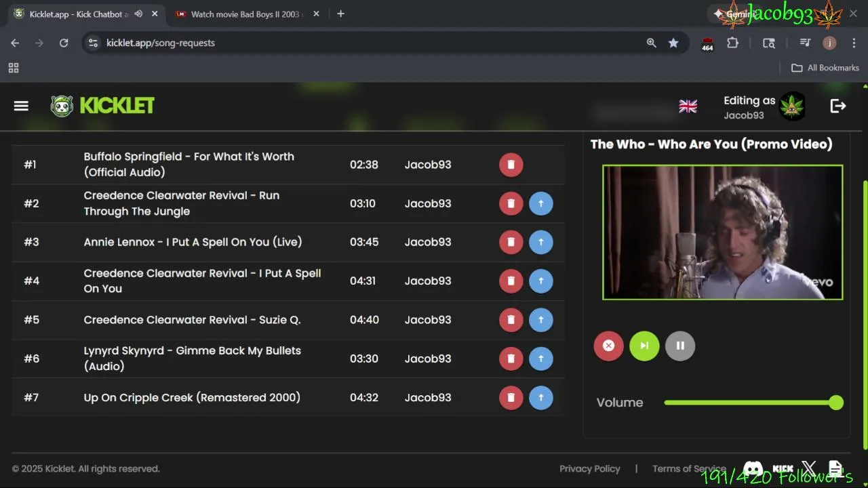This screenshot has height=488, width=868.
Task: Open a new browser tab
Action: pyautogui.click(x=340, y=14)
